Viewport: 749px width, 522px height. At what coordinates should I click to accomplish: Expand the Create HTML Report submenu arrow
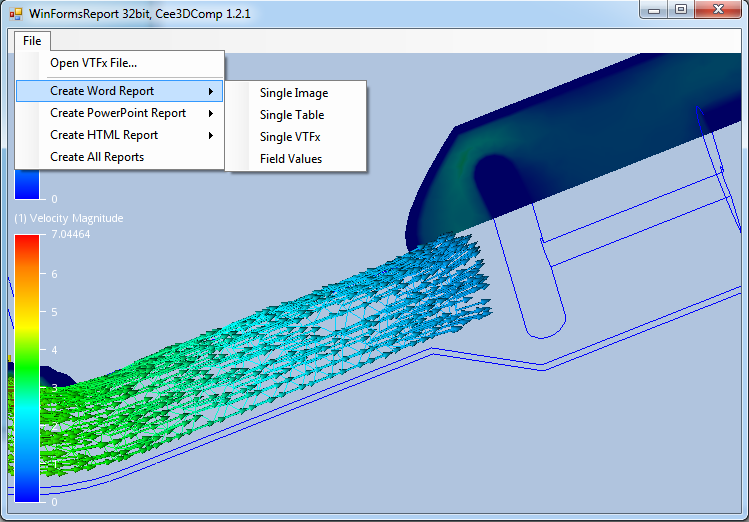coord(211,135)
